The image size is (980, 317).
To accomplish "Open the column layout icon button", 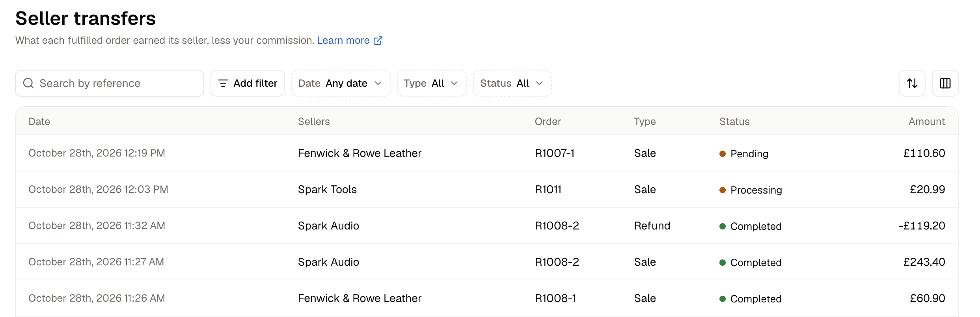I will 945,83.
